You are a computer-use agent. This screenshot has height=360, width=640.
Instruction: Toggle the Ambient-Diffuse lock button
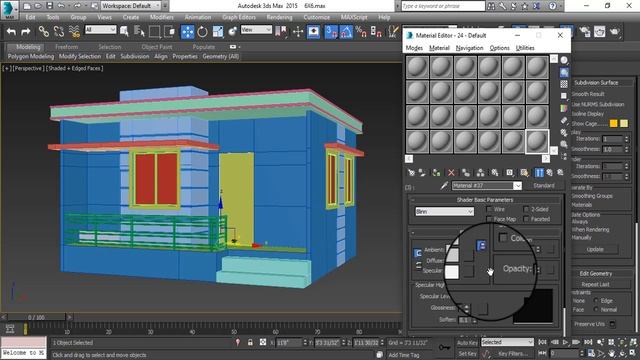point(418,253)
